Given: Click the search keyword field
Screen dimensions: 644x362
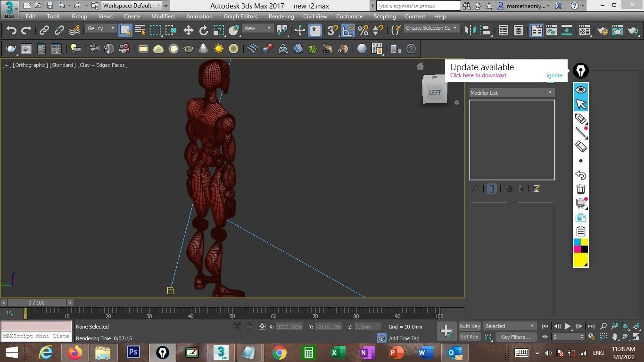Looking at the screenshot, I should (418, 6).
